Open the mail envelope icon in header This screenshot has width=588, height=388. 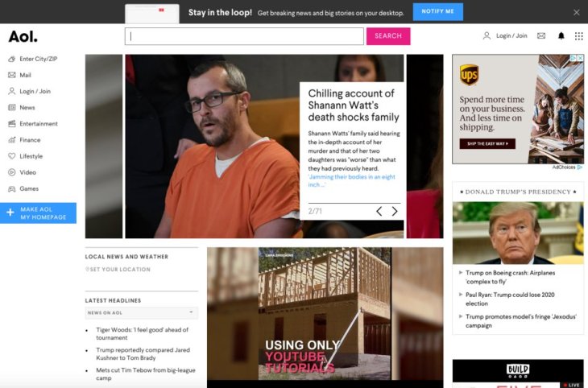pos(541,36)
